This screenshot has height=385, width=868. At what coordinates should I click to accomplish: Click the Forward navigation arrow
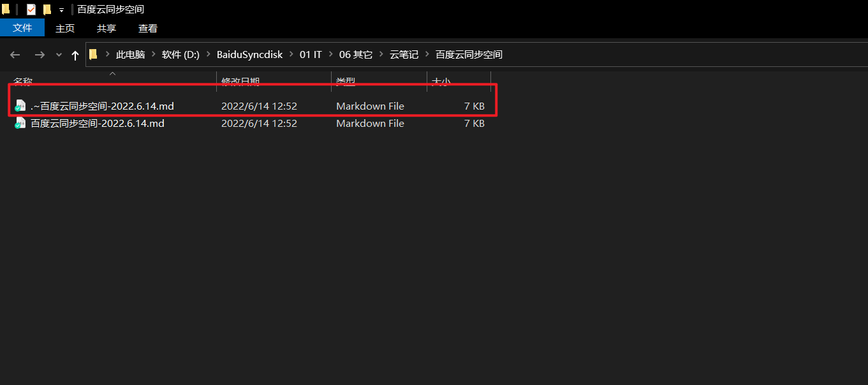(40, 55)
